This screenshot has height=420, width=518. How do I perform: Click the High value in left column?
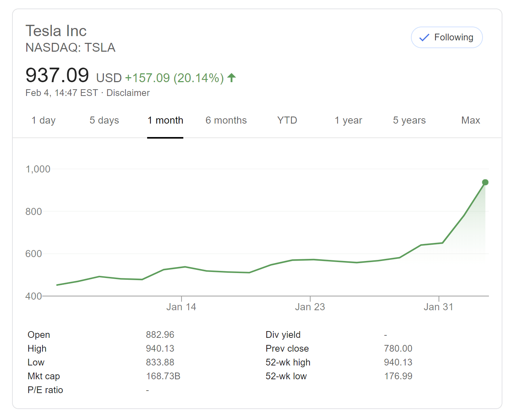160,348
